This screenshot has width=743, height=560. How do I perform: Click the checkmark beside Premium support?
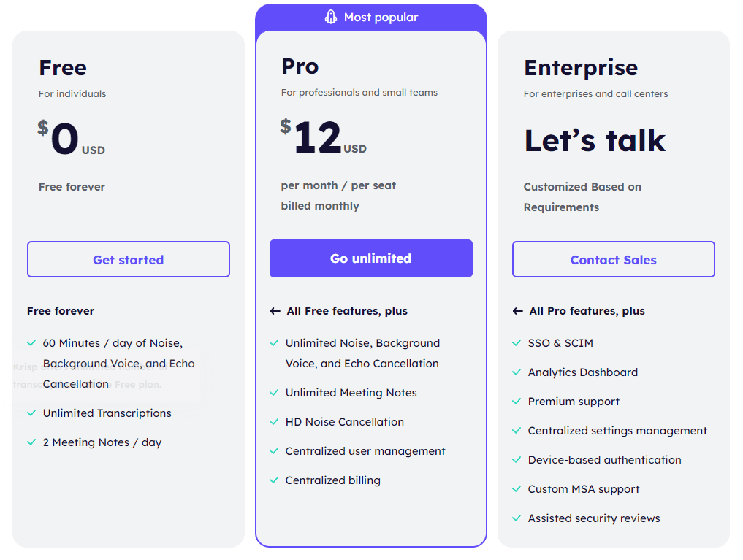[x=517, y=401]
